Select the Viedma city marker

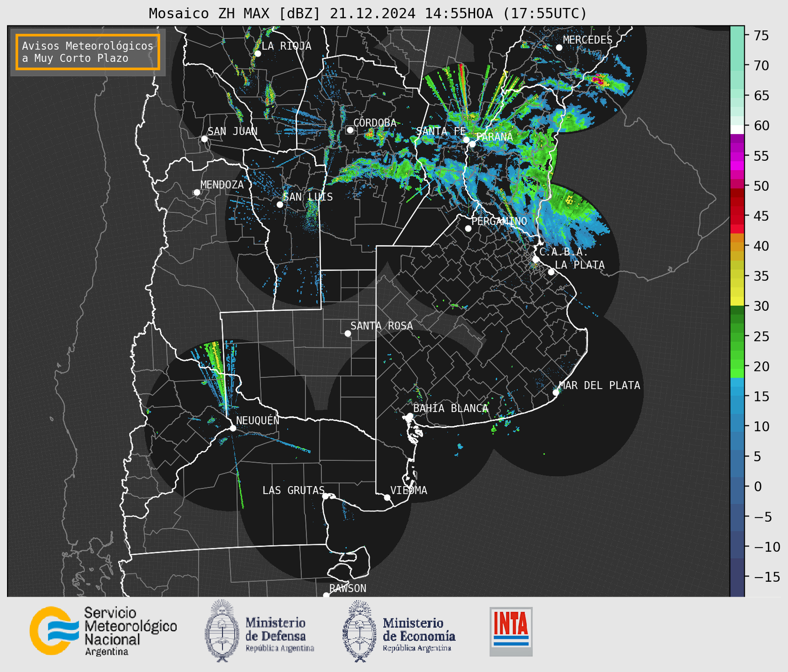[x=387, y=497]
